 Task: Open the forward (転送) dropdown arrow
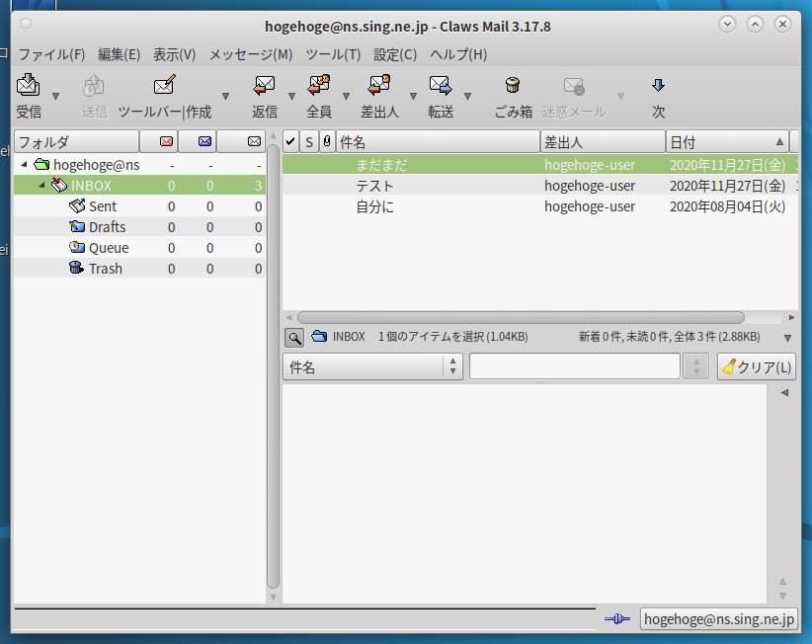pyautogui.click(x=467, y=96)
